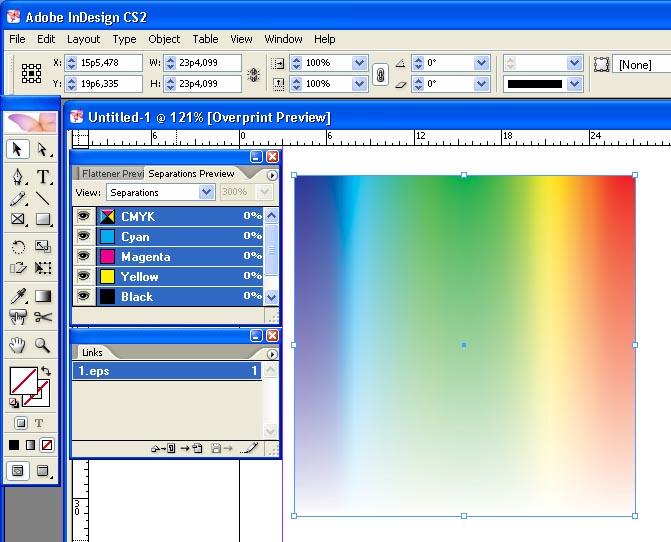Select the Free Transform tool
The image size is (671, 542).
pos(42,268)
